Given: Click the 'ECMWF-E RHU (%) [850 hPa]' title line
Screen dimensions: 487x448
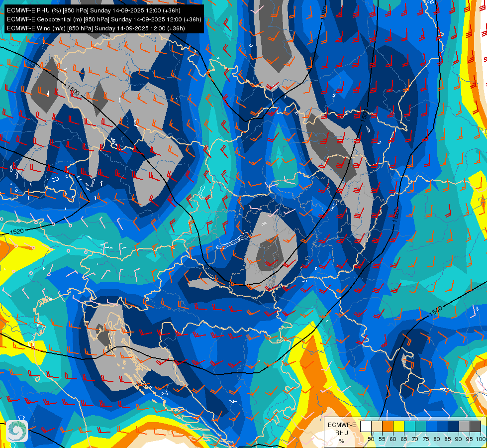Looking at the screenshot, I should [x=94, y=10].
